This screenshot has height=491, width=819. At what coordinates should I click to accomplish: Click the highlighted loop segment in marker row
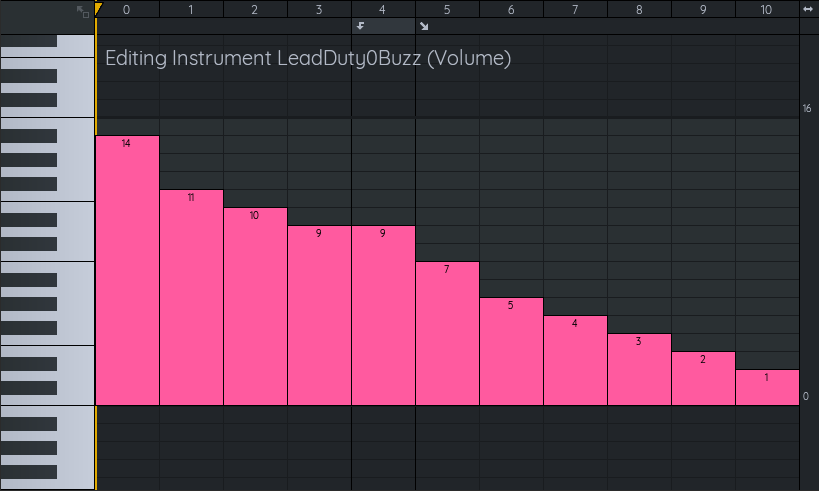pyautogui.click(x=383, y=26)
